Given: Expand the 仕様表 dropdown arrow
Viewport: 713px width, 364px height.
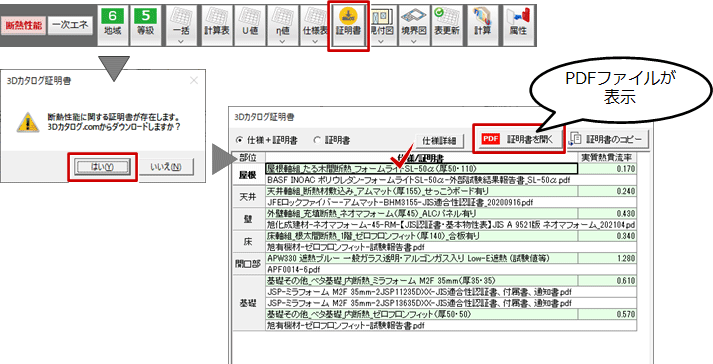Looking at the screenshot, I should pyautogui.click(x=315, y=41).
